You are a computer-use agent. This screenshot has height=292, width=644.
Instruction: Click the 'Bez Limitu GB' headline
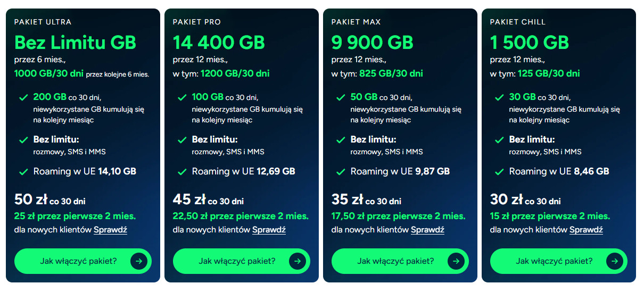tap(75, 42)
